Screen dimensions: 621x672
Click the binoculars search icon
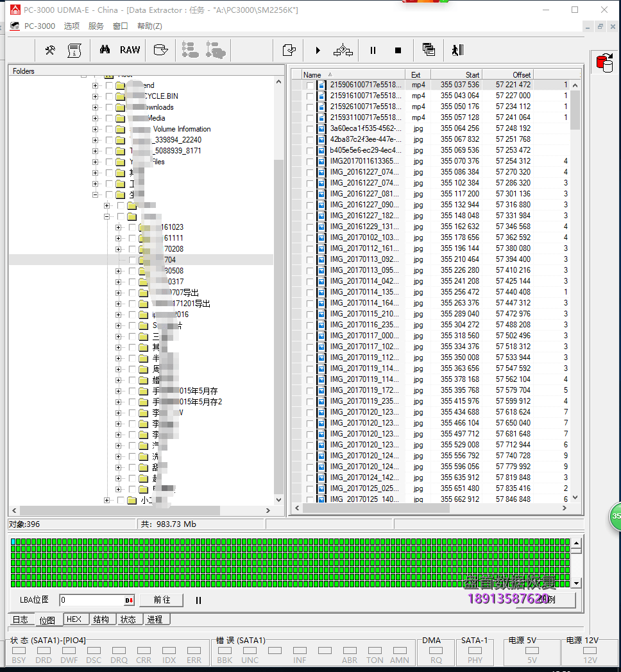tap(105, 49)
